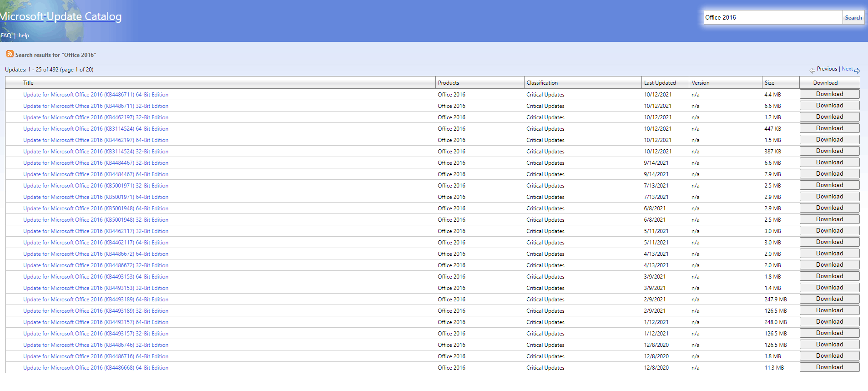Open the KB4493189 32-Bit Edition title link
This screenshot has height=391, width=868.
pyautogui.click(x=96, y=311)
